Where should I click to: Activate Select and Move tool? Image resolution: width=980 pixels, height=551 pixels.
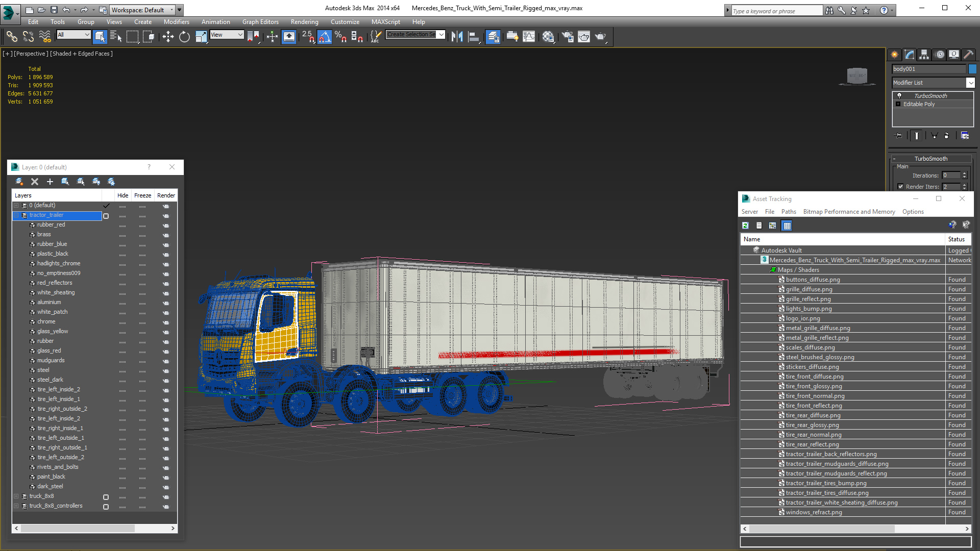click(168, 36)
